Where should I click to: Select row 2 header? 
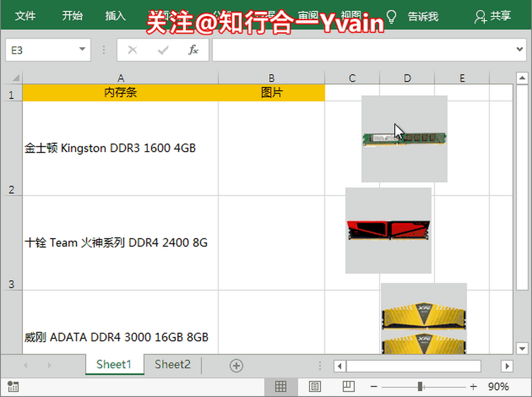pos(11,149)
